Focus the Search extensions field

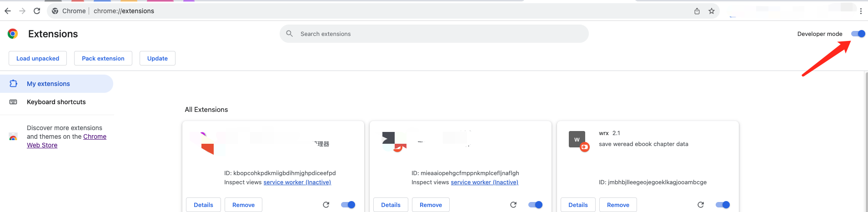(434, 34)
